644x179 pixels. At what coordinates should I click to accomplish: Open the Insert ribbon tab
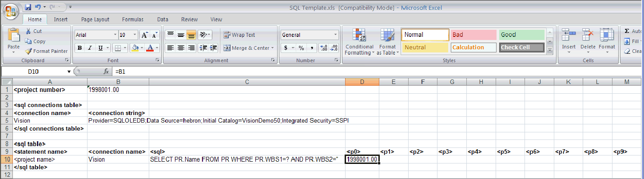coord(61,20)
